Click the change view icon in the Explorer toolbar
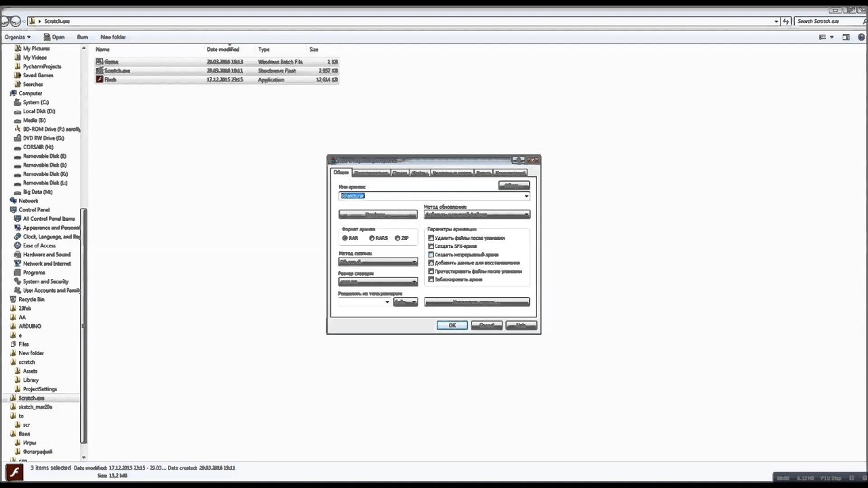This screenshot has height=488, width=868. 823,37
